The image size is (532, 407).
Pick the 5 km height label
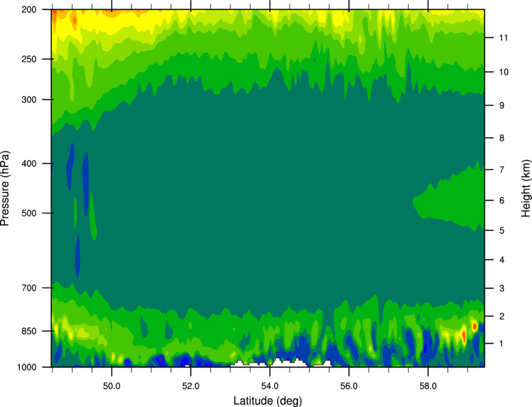tap(502, 230)
